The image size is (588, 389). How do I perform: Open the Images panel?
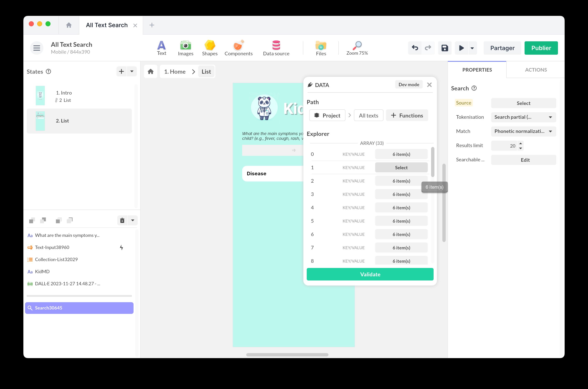pyautogui.click(x=185, y=48)
